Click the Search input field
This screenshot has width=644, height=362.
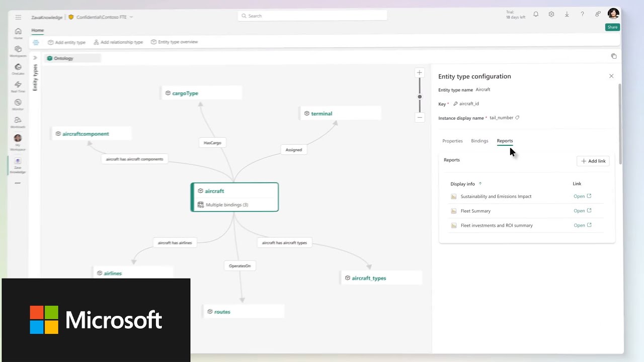pyautogui.click(x=312, y=16)
